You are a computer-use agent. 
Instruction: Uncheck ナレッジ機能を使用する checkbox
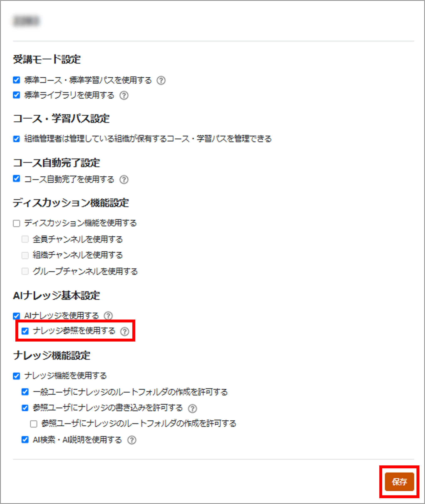point(16,376)
